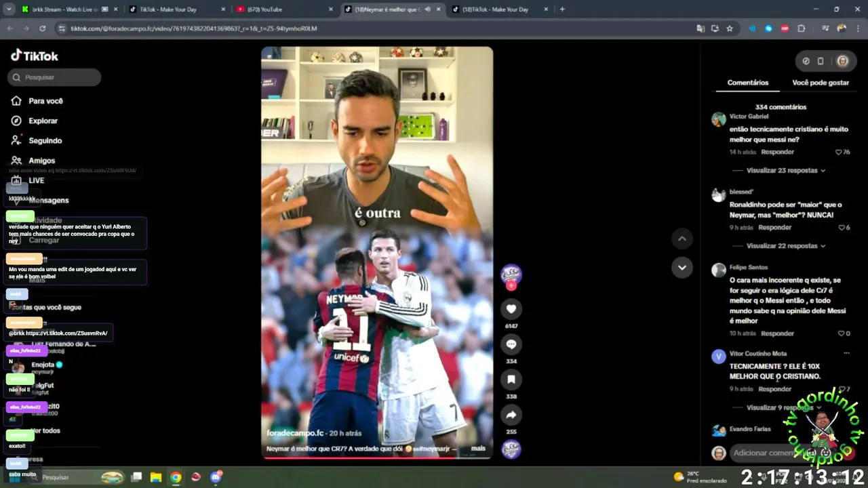Switch to the Você pode gostar tab
The width and height of the screenshot is (868, 488).
[x=821, y=83]
